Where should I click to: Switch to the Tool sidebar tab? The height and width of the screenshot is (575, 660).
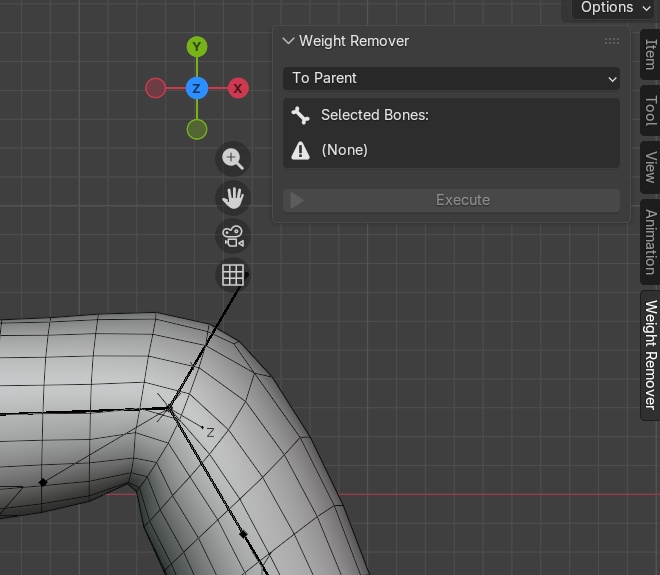650,111
